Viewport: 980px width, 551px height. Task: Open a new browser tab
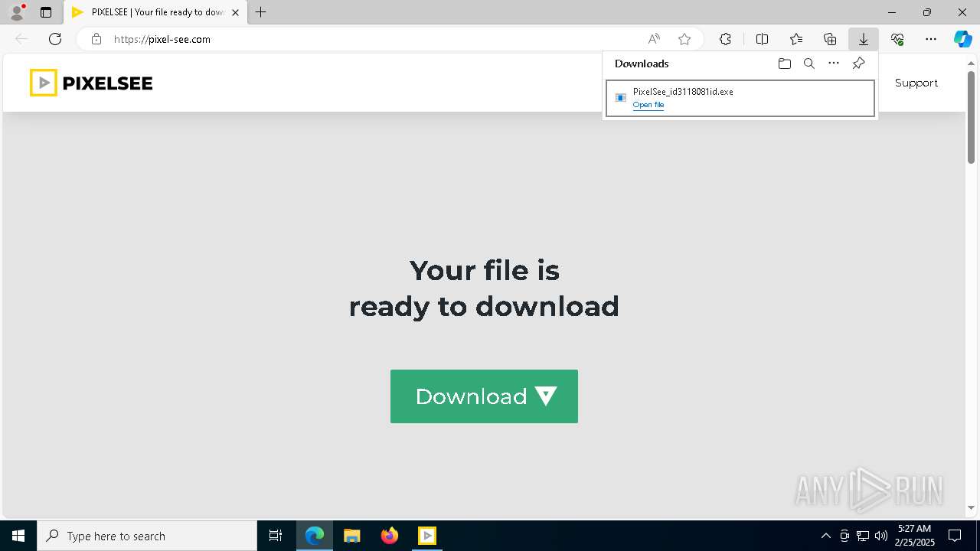click(261, 12)
